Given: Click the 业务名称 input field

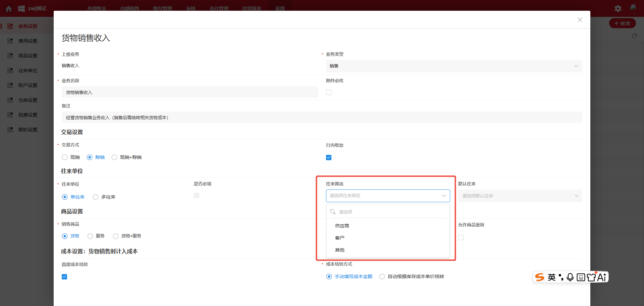Looking at the screenshot, I should [x=190, y=92].
